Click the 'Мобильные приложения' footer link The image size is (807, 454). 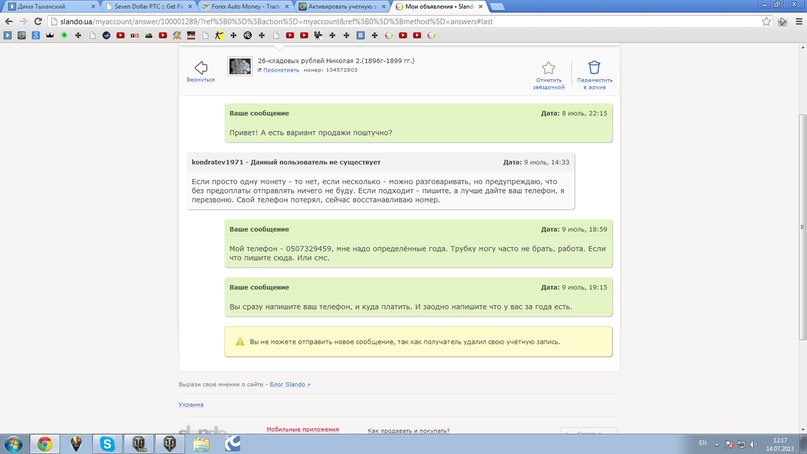[302, 429]
